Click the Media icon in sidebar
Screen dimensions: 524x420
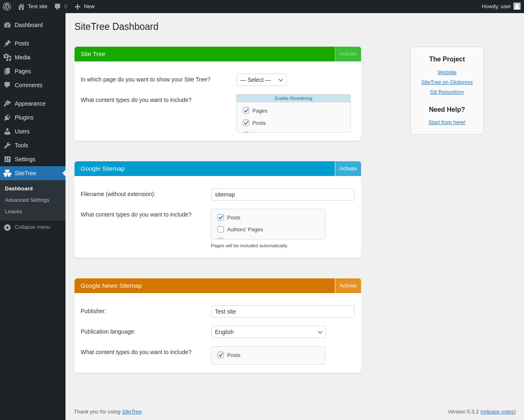(x=7, y=57)
